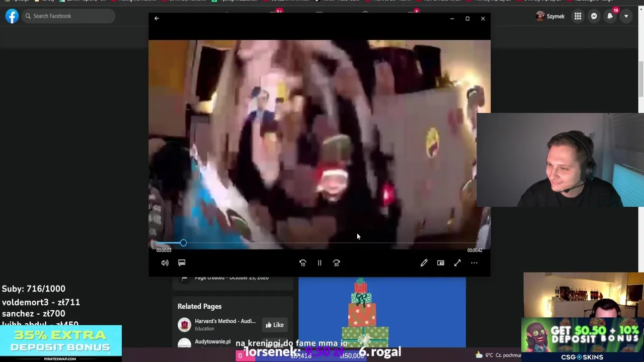Open subtitles and captions menu
Screen dimensions: 644x362
182,263
